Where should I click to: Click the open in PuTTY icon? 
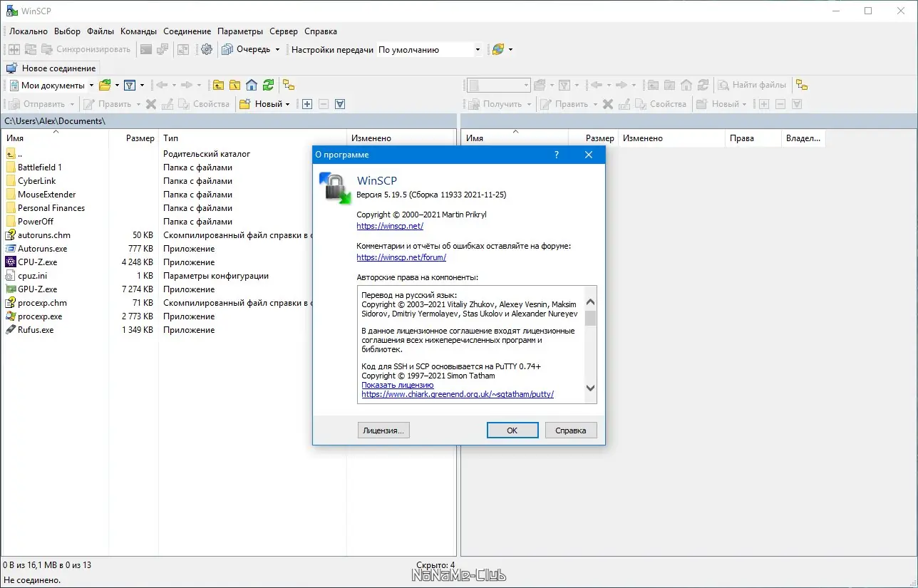click(x=163, y=49)
